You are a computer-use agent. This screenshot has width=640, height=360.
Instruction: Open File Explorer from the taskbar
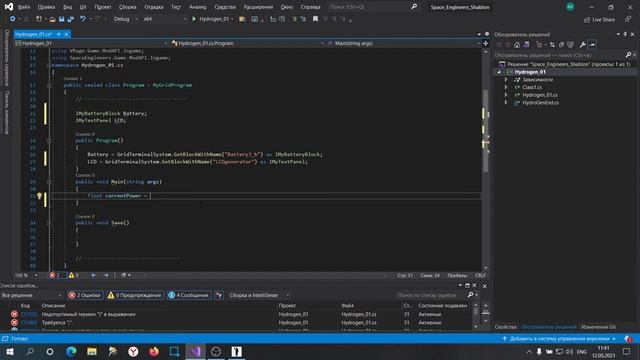[x=92, y=351]
